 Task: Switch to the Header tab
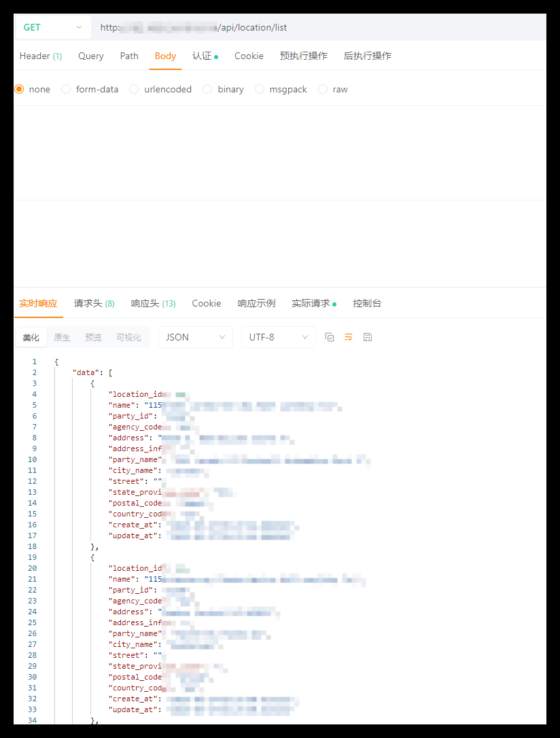pos(40,56)
